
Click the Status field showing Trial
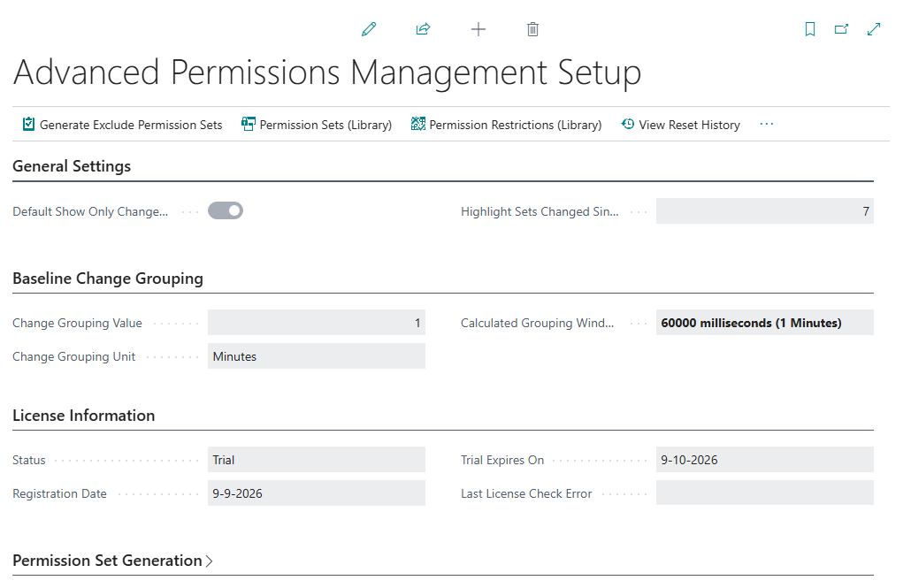[x=317, y=460]
